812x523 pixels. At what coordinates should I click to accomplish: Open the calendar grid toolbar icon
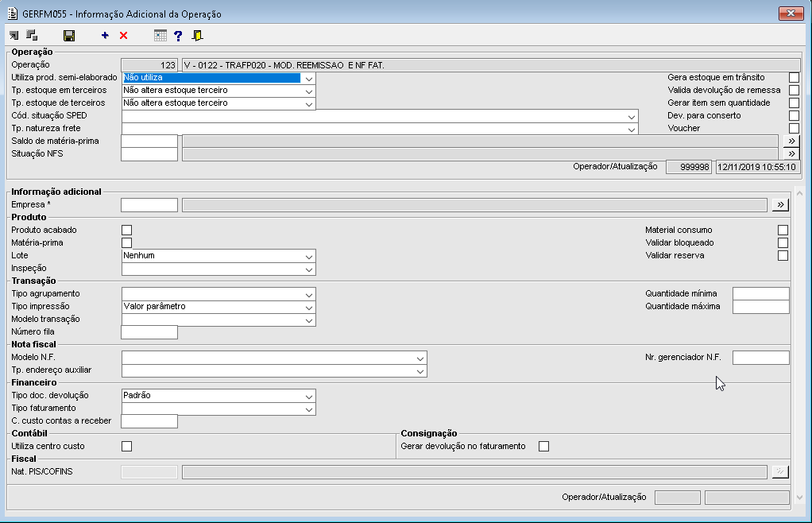click(x=160, y=35)
